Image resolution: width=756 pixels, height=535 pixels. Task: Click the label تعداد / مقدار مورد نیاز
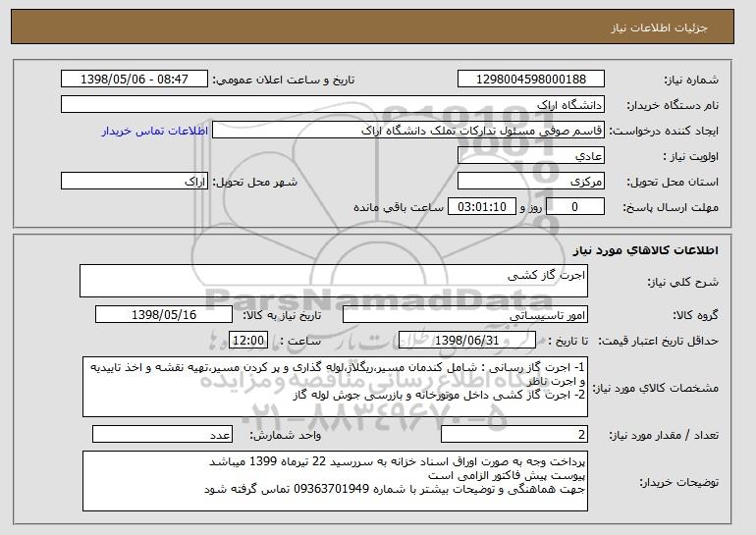664,435
